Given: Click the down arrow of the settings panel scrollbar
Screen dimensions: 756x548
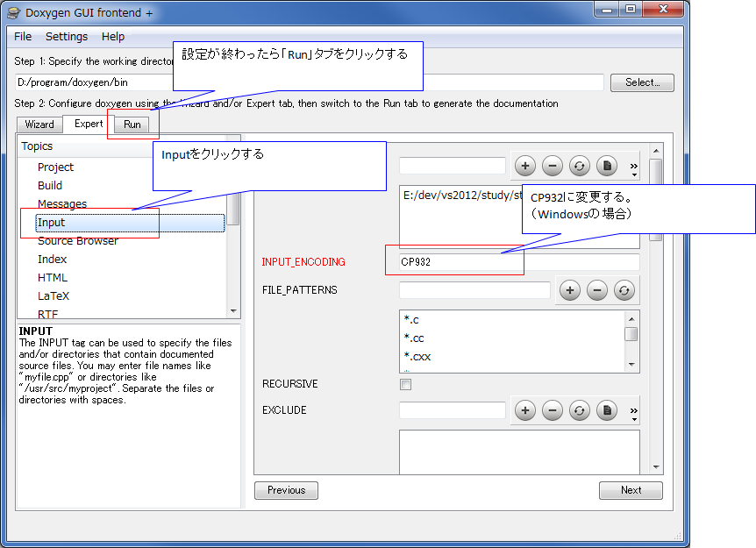Looking at the screenshot, I should coord(656,466).
